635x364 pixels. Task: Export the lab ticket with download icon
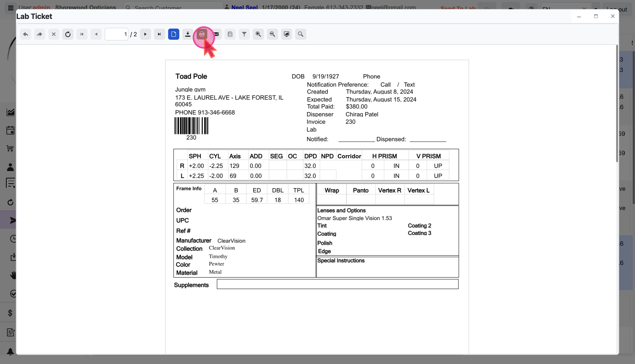[x=188, y=34]
